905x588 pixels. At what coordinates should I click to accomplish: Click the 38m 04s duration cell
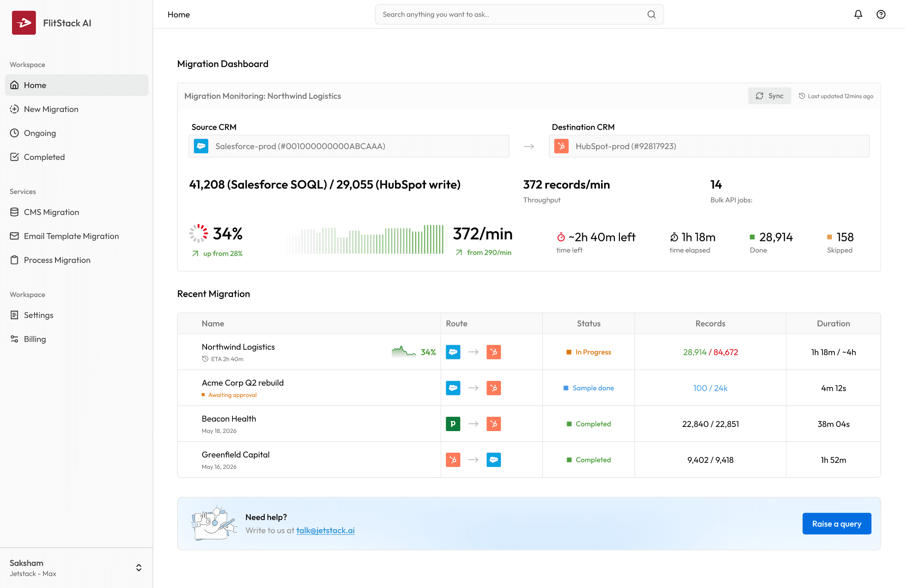pyautogui.click(x=833, y=424)
